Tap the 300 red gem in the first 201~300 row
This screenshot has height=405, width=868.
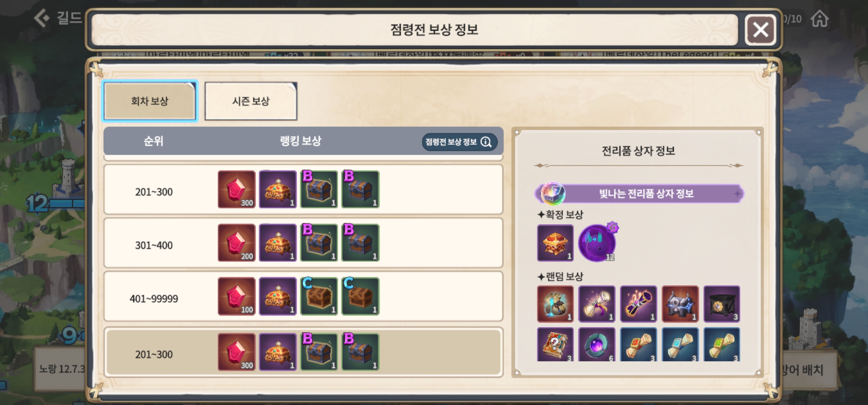coord(236,189)
